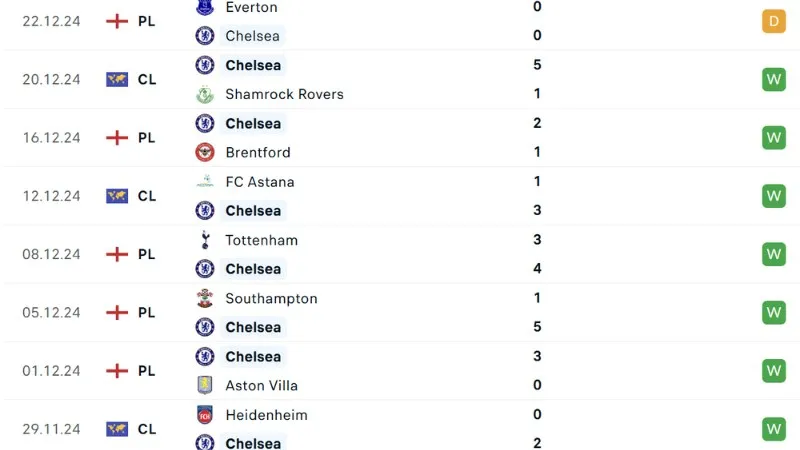
Task: Click the Heidenheim club crest
Action: (x=205, y=414)
